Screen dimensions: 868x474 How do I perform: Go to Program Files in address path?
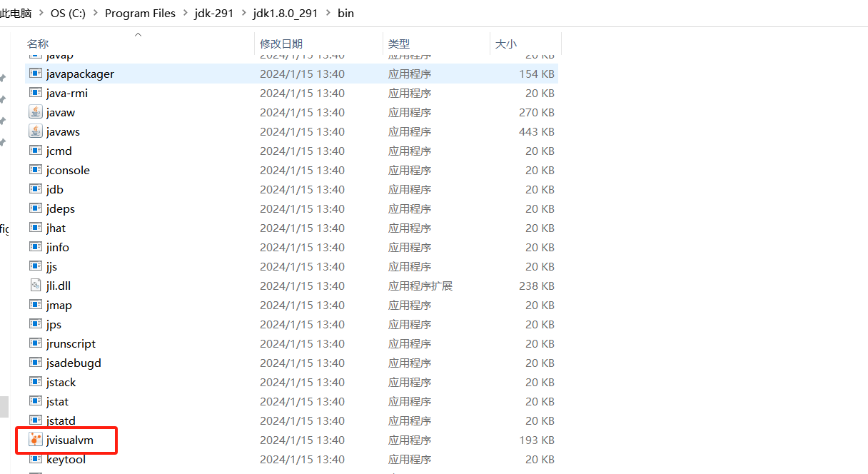point(140,14)
